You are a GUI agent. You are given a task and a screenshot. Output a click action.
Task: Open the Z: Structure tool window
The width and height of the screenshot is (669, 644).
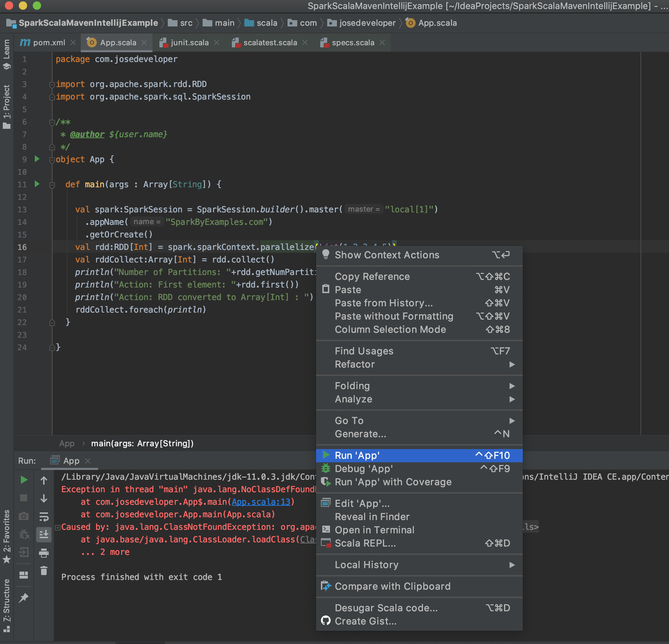[7, 605]
